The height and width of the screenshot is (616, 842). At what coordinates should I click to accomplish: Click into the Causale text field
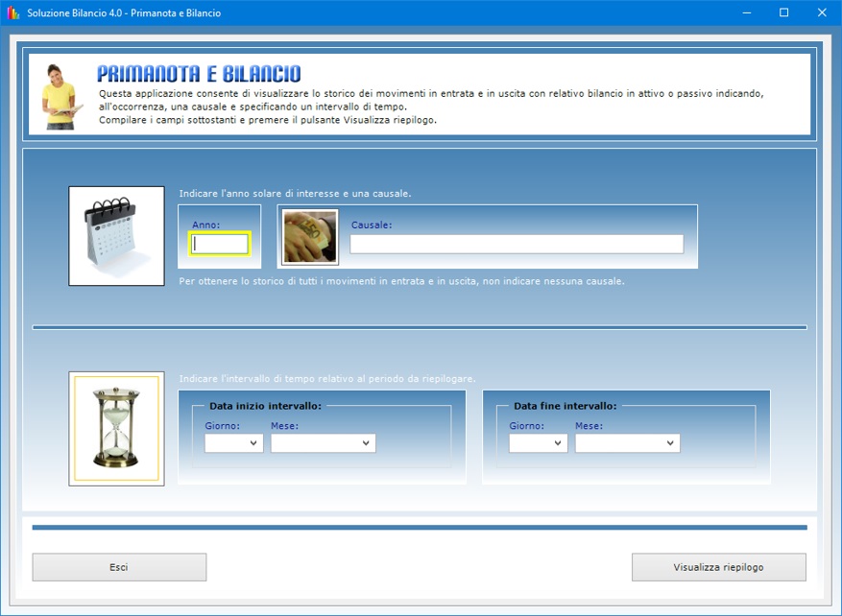[x=517, y=244]
